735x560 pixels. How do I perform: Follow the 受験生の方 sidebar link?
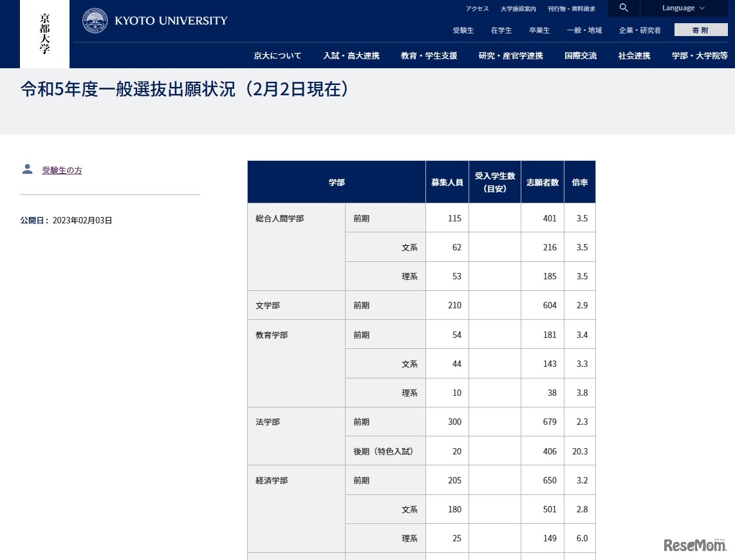coord(62,170)
